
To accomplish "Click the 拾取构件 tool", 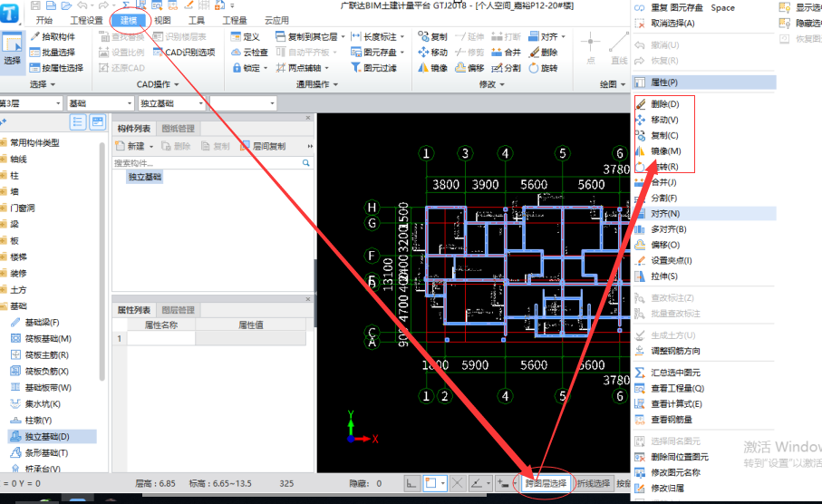I will tap(53, 36).
